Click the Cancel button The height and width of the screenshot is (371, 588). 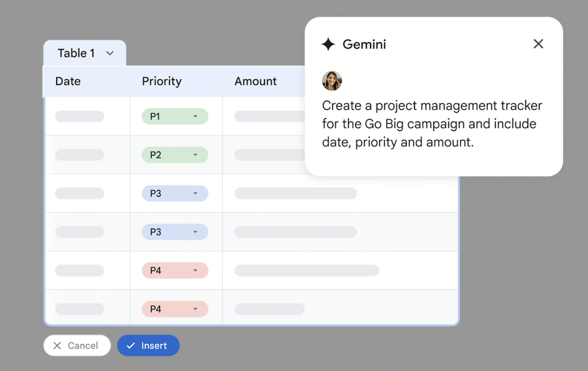tap(77, 345)
